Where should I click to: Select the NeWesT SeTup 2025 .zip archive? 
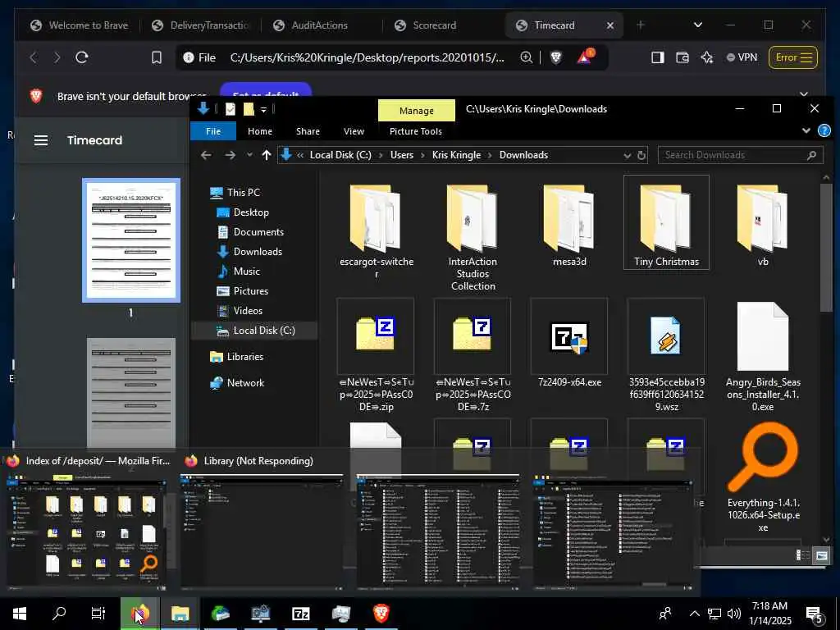tap(376, 356)
